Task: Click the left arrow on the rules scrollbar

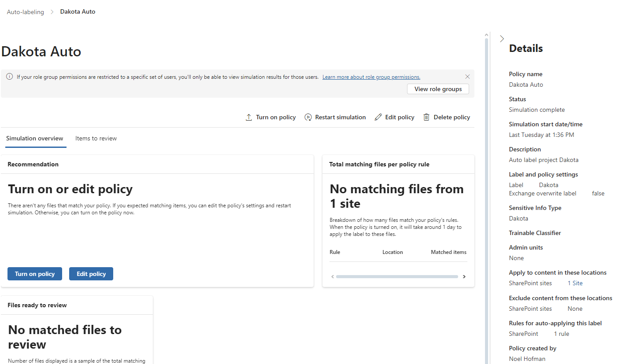Action: tap(333, 276)
